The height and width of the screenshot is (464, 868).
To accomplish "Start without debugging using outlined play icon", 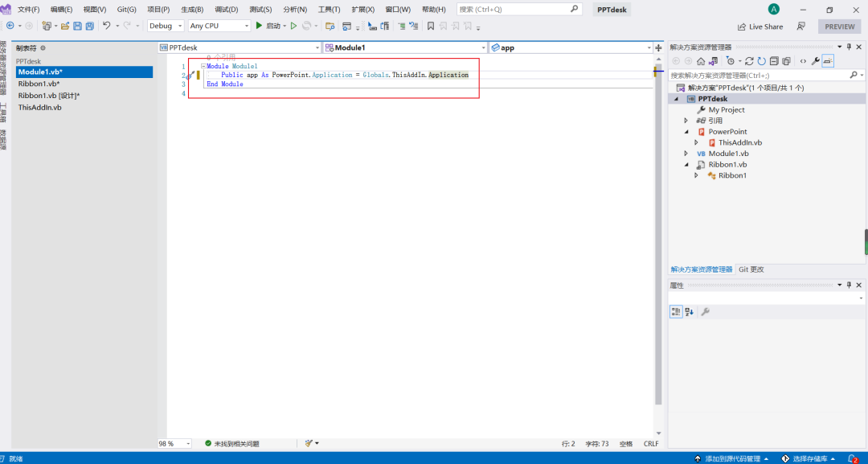I will click(294, 26).
